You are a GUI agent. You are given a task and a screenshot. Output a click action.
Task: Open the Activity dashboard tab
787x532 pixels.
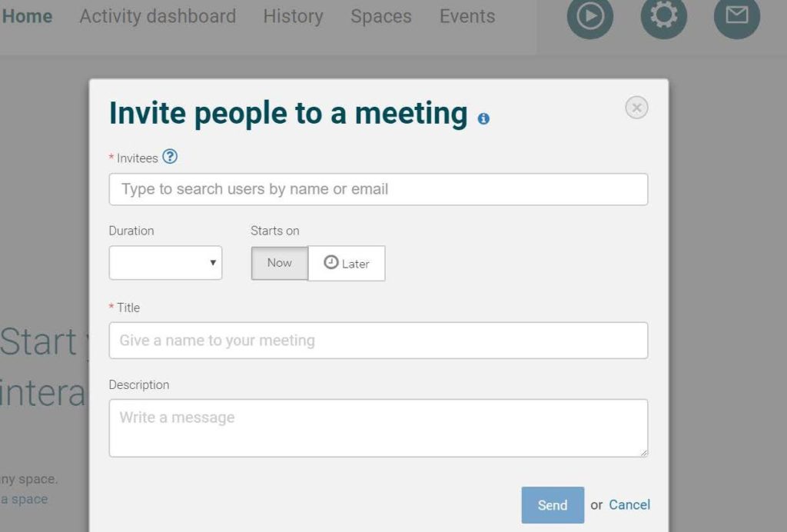pyautogui.click(x=158, y=16)
